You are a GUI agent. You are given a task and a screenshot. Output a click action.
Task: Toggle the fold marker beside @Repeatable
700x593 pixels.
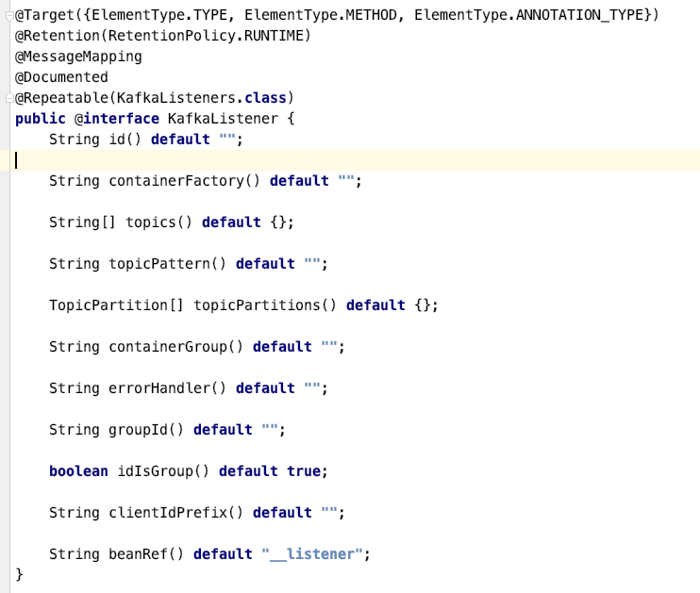[x=9, y=98]
